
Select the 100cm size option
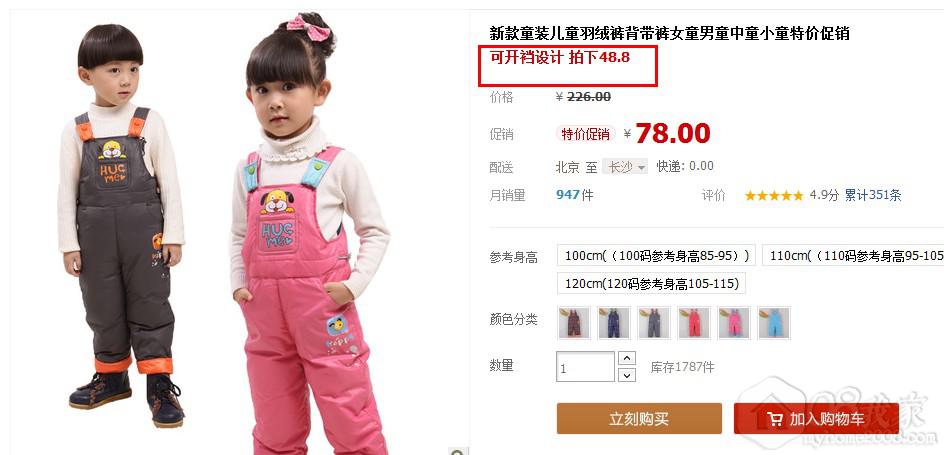click(x=656, y=256)
